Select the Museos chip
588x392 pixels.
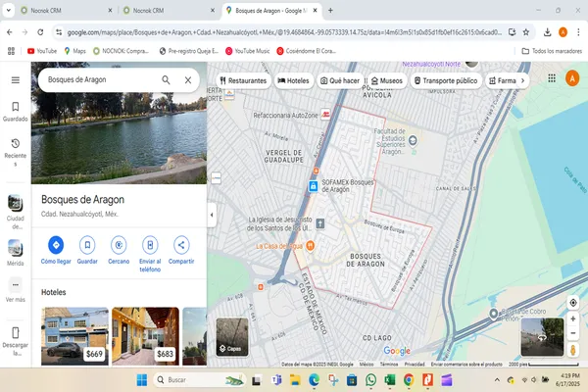coord(387,80)
